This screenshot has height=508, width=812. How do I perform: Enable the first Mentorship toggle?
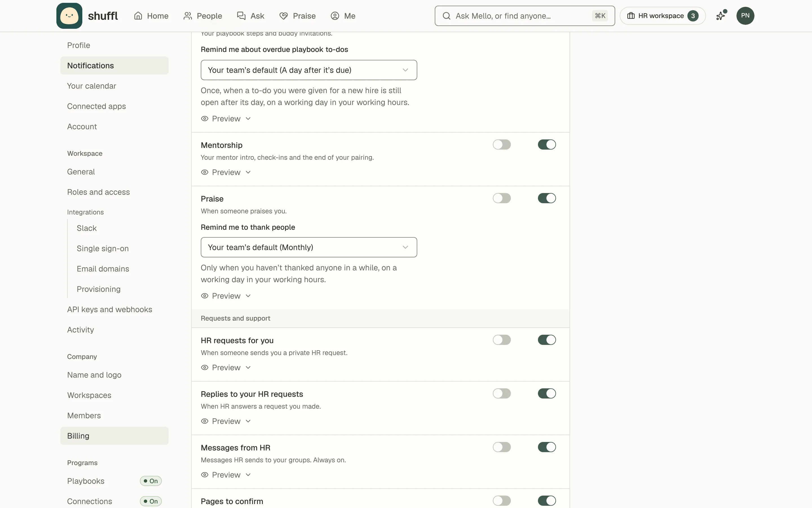tap(502, 144)
